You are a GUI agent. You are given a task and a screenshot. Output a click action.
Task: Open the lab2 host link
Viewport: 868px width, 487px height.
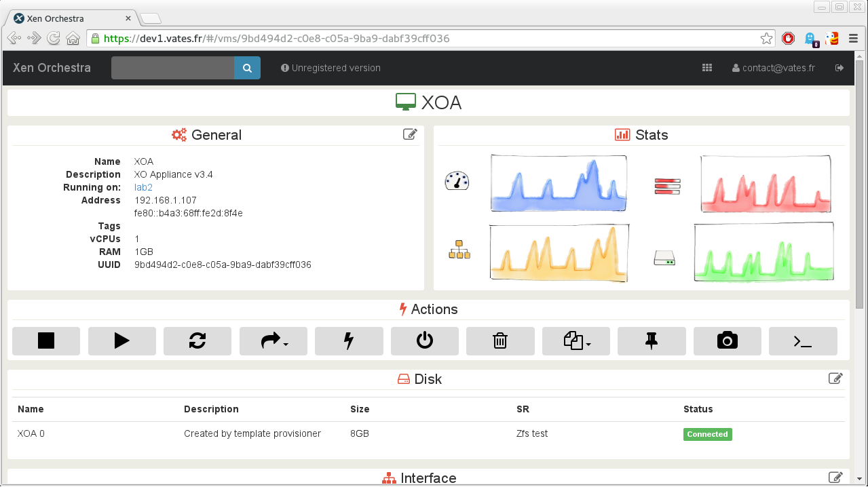[143, 187]
